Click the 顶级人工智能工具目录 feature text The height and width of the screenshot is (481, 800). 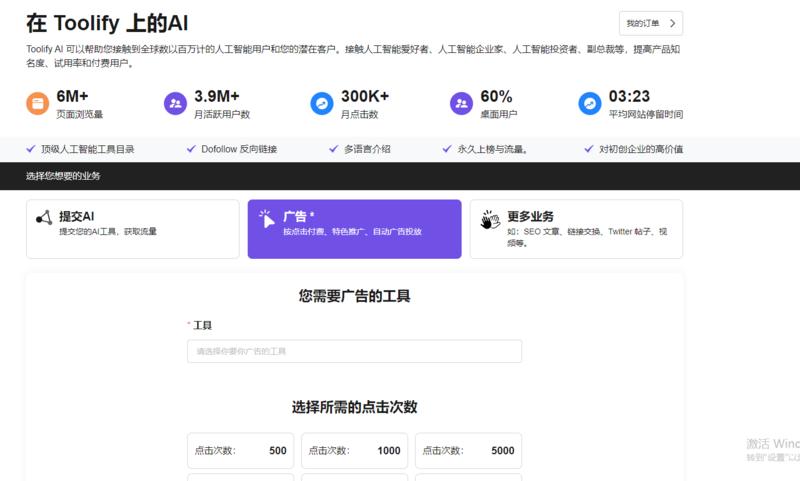point(88,149)
